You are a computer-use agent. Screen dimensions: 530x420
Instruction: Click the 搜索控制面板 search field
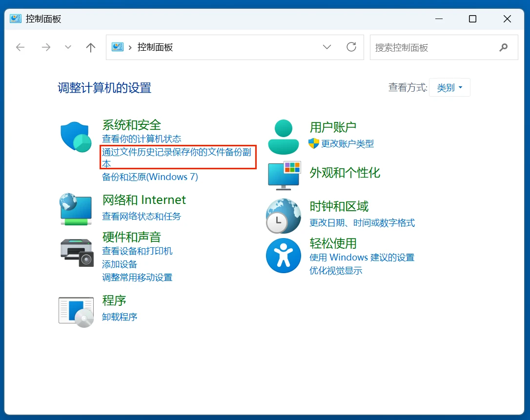pyautogui.click(x=444, y=47)
